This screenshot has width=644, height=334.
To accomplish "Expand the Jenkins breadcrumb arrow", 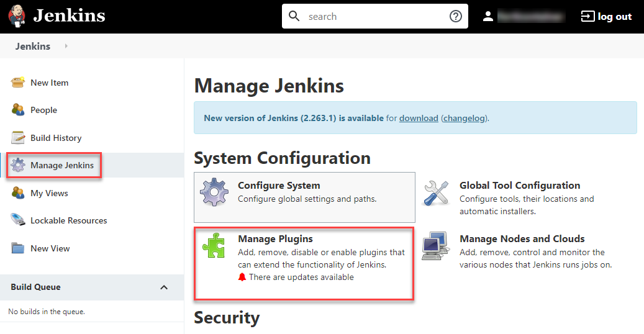I will click(66, 46).
